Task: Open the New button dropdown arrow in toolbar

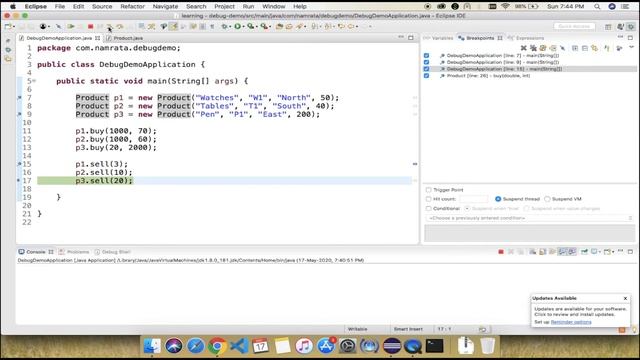Action: point(14,27)
